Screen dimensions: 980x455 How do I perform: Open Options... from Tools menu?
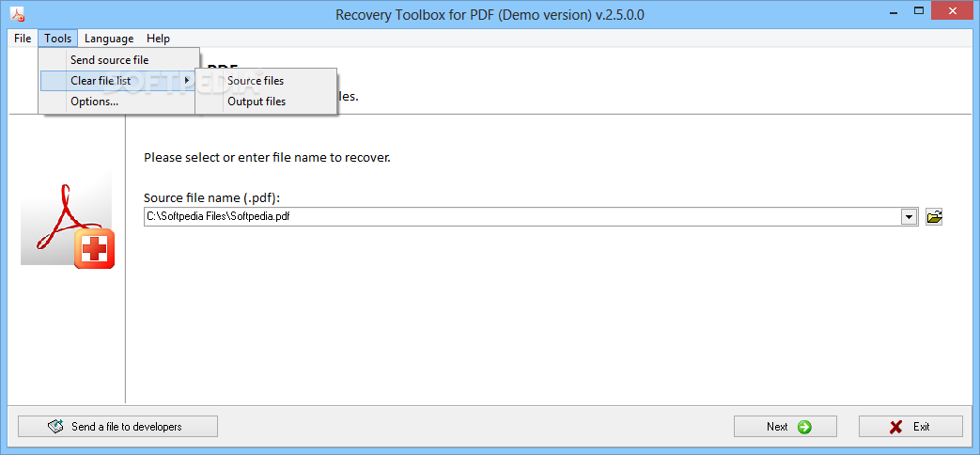pos(118,102)
